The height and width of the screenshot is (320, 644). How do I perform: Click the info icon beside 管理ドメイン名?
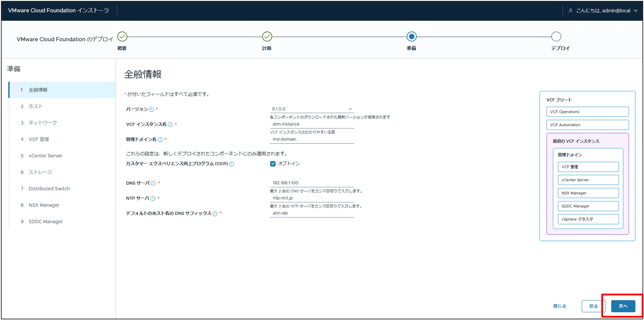click(x=160, y=140)
